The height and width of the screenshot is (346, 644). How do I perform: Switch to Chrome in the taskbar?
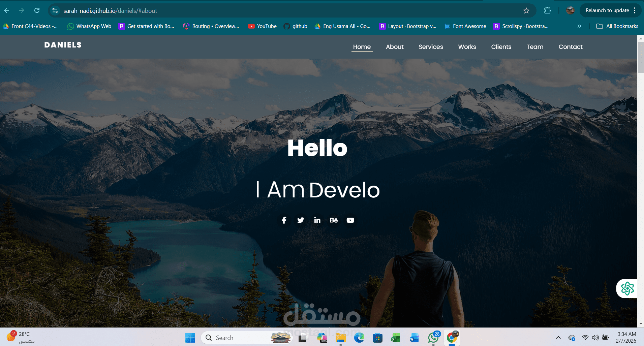(452, 338)
